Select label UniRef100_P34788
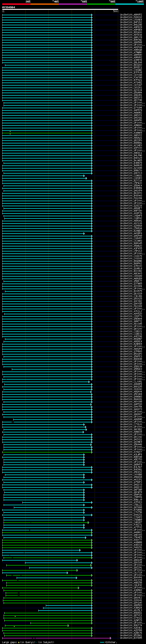Viewport: 146px width, 644px height. click(x=131, y=77)
